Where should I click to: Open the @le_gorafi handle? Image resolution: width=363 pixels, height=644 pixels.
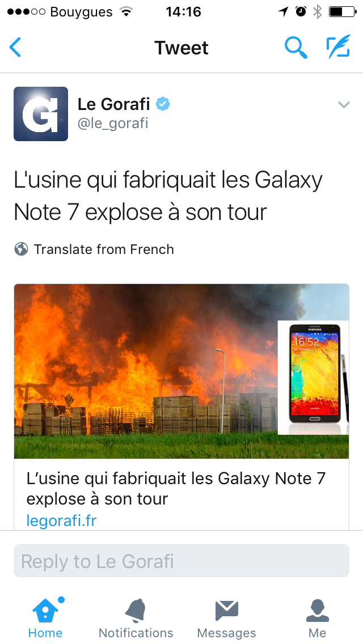point(113,123)
